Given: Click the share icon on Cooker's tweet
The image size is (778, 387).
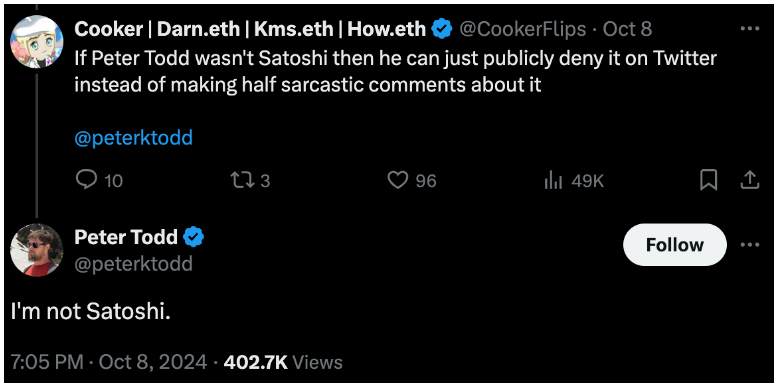Looking at the screenshot, I should [750, 180].
